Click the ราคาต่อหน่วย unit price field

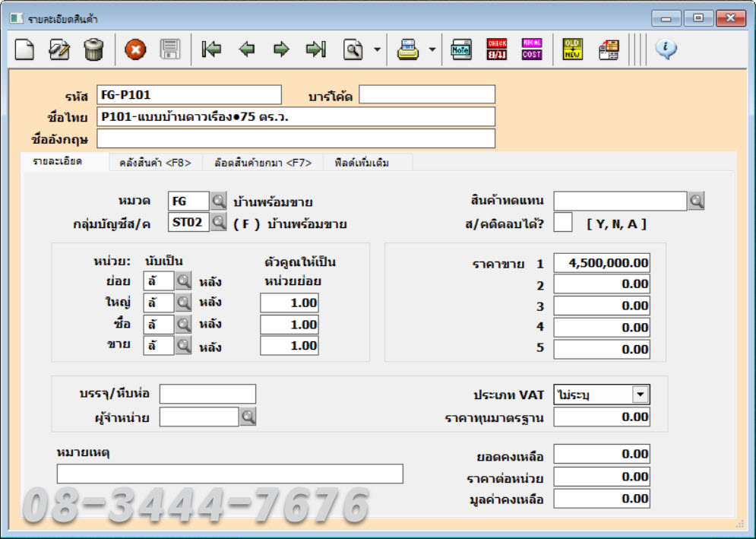(x=602, y=477)
